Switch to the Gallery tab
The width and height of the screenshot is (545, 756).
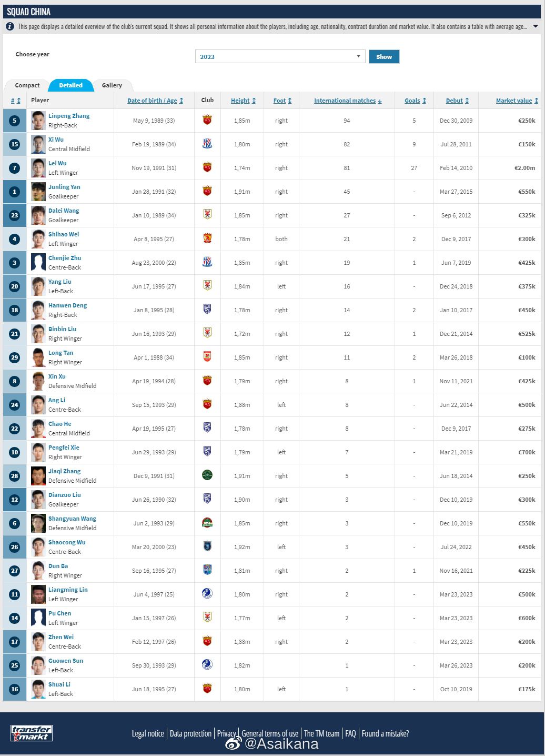[x=112, y=85]
